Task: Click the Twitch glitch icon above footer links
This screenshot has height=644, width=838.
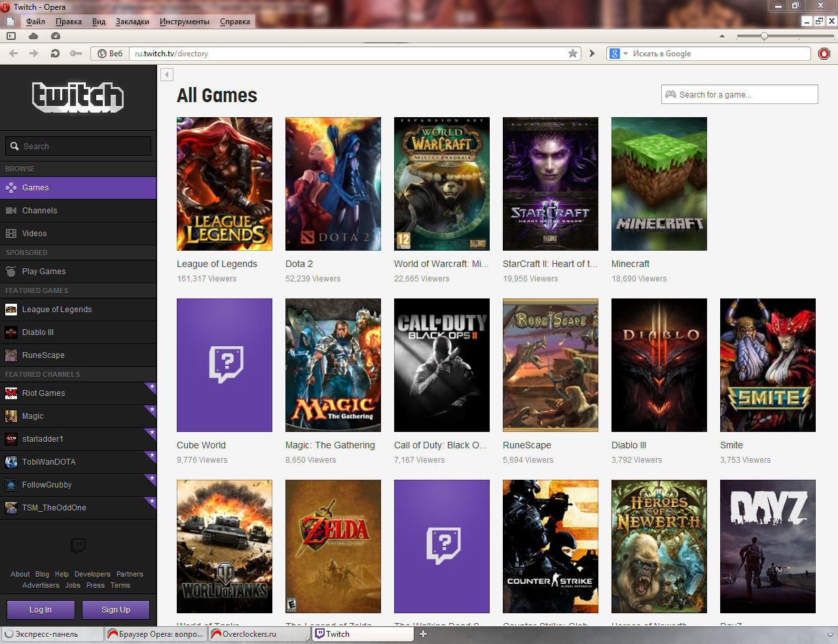Action: click(x=78, y=546)
